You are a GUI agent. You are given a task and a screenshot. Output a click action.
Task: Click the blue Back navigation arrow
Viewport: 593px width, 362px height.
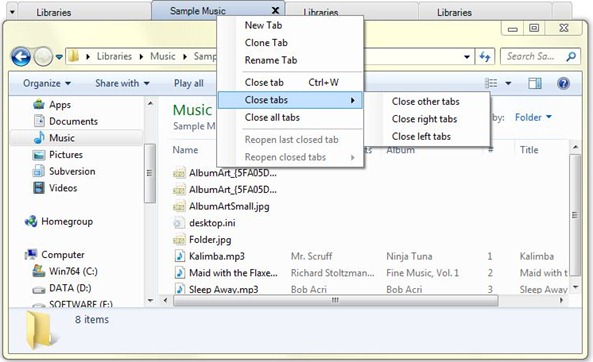click(x=21, y=57)
